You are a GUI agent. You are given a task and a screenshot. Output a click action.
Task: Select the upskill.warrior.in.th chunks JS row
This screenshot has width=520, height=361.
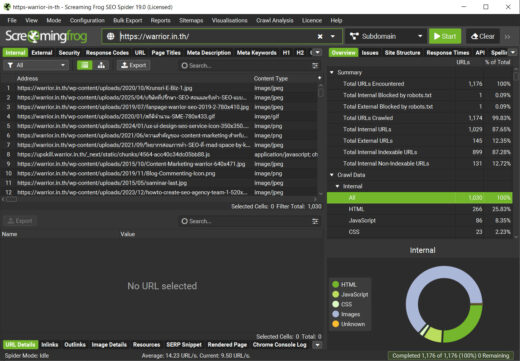click(x=160, y=155)
